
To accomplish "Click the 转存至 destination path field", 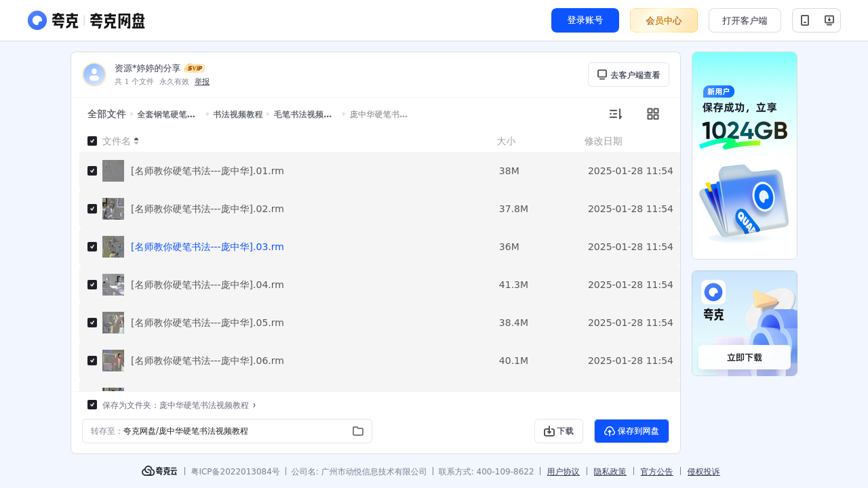I will pos(227,431).
